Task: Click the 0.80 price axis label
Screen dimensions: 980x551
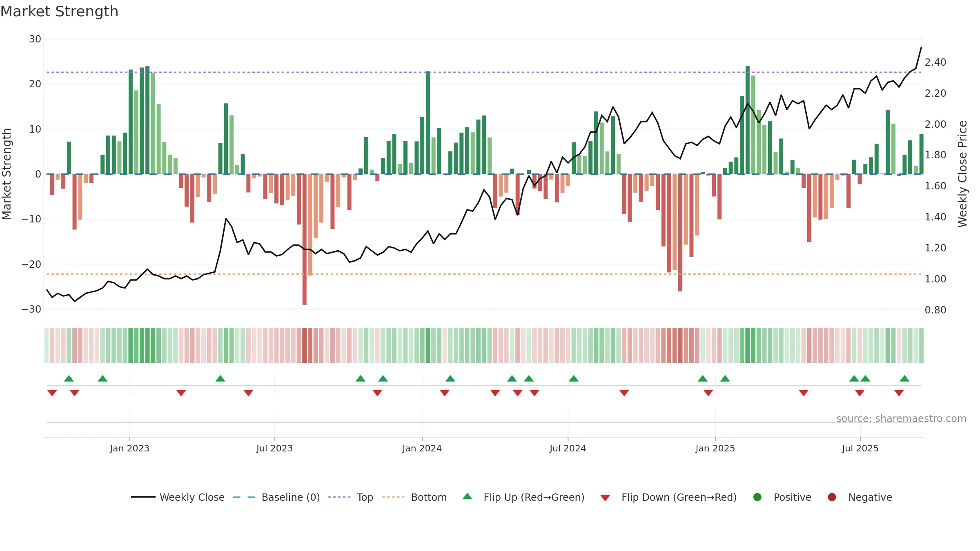Action: tap(935, 310)
